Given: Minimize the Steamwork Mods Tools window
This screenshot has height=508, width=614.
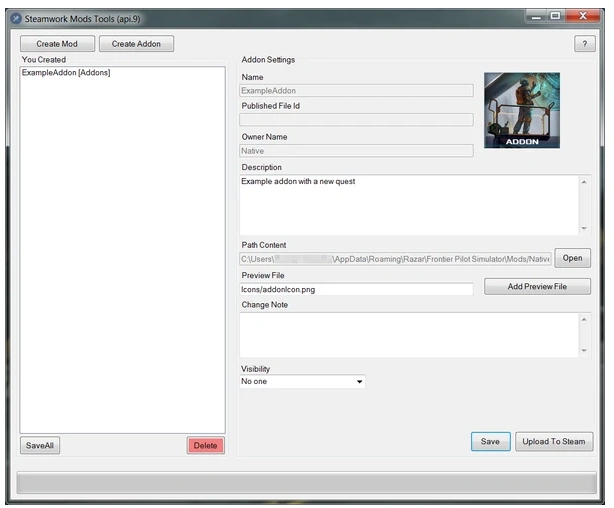Looking at the screenshot, I should pos(536,16).
